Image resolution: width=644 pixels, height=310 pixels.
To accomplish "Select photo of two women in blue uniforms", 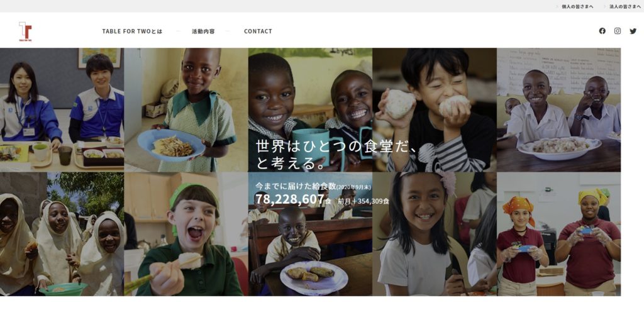I will pos(62,109).
